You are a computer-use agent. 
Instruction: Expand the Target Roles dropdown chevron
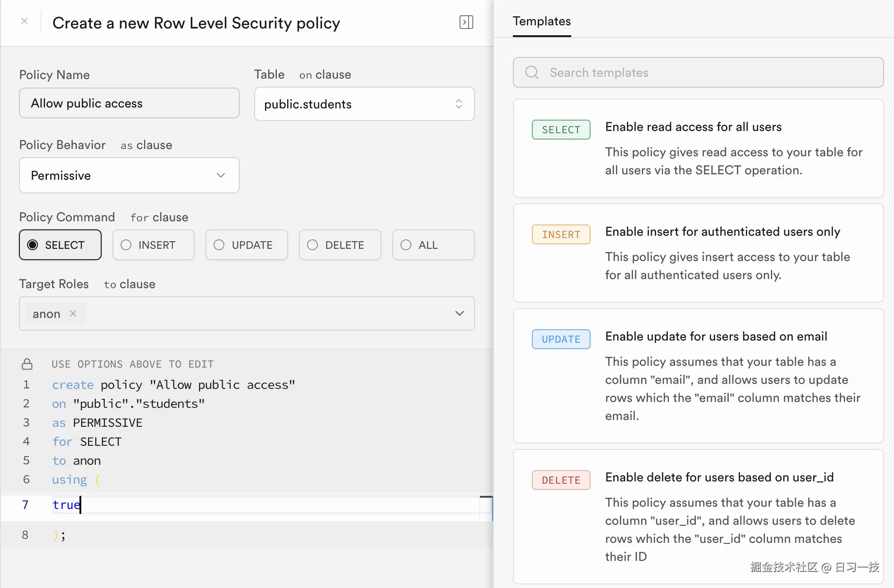point(459,313)
